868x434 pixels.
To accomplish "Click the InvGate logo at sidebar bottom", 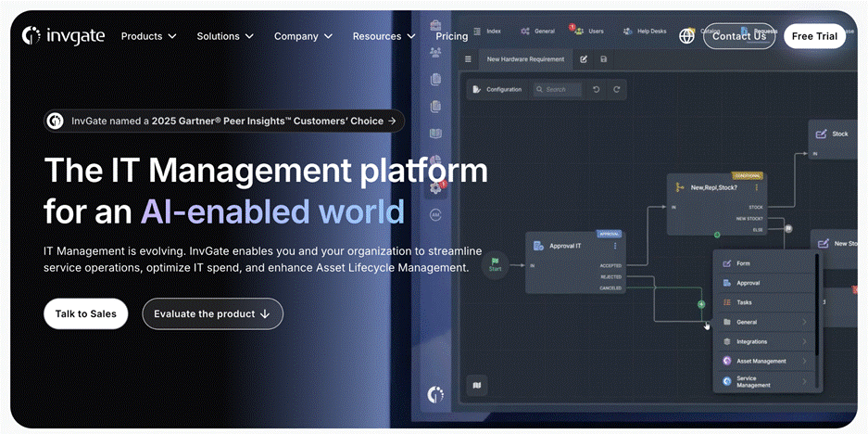I will [435, 394].
